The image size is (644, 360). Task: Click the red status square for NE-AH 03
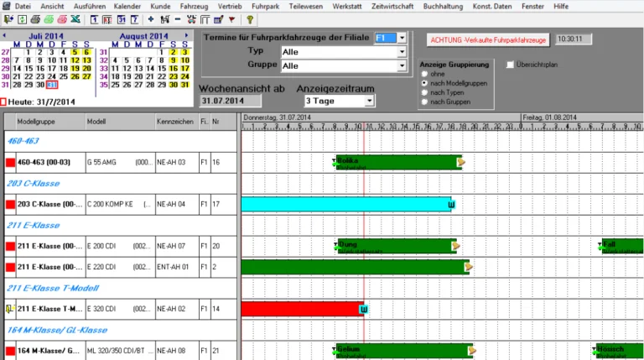pos(10,163)
